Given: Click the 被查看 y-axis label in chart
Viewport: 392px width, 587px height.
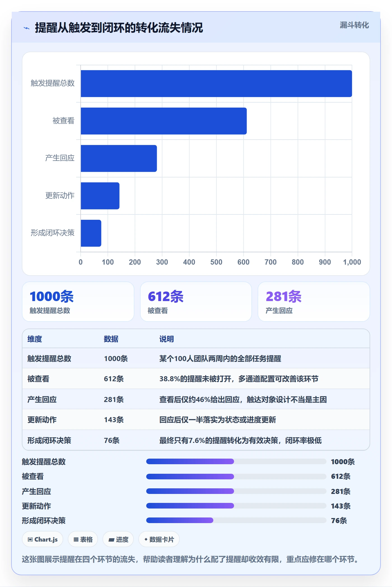Looking at the screenshot, I should (64, 121).
